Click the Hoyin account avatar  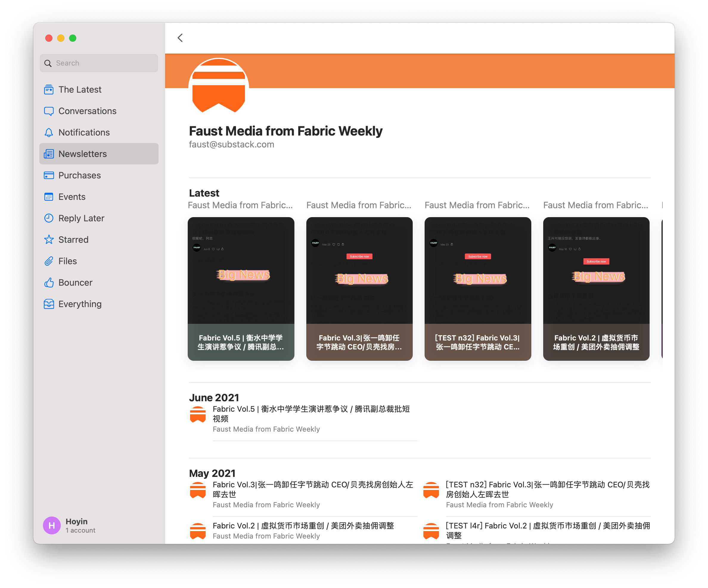pyautogui.click(x=52, y=525)
